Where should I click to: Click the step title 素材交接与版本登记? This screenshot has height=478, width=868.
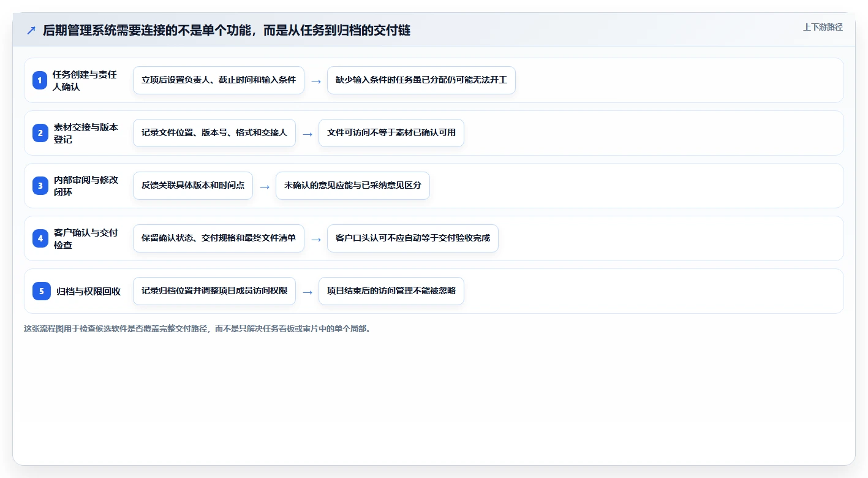click(x=86, y=133)
